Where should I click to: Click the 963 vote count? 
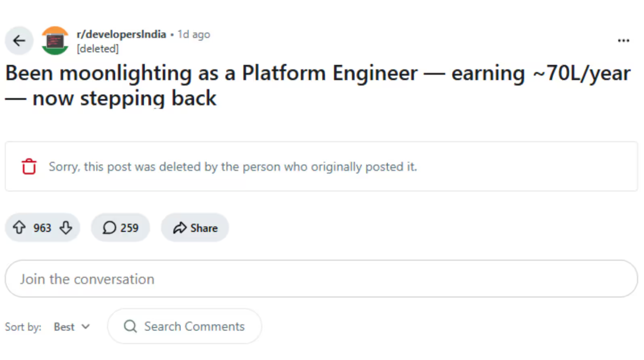(x=42, y=228)
